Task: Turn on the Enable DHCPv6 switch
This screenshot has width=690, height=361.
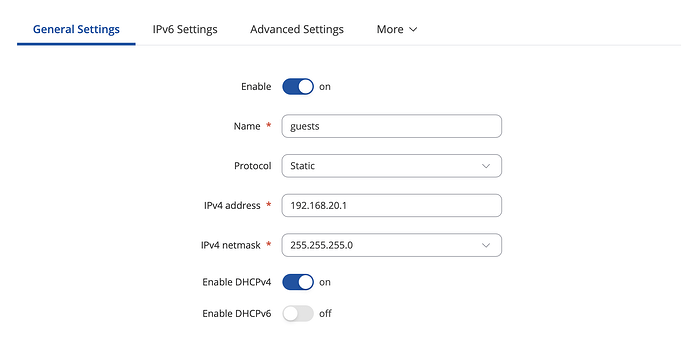Action: 298,314
